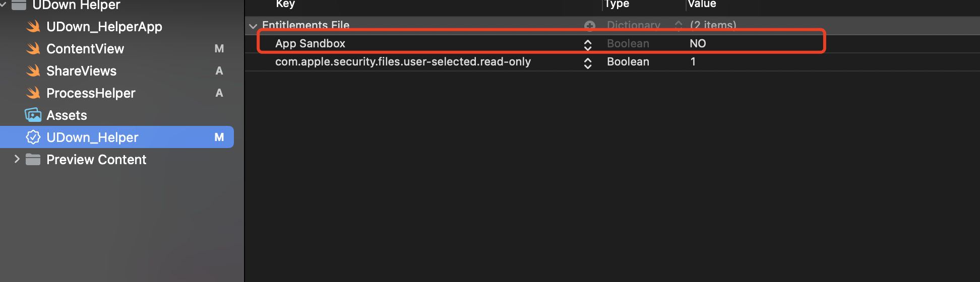This screenshot has width=980, height=282.
Task: Click the ProcessHelper Swift file icon
Action: click(33, 93)
